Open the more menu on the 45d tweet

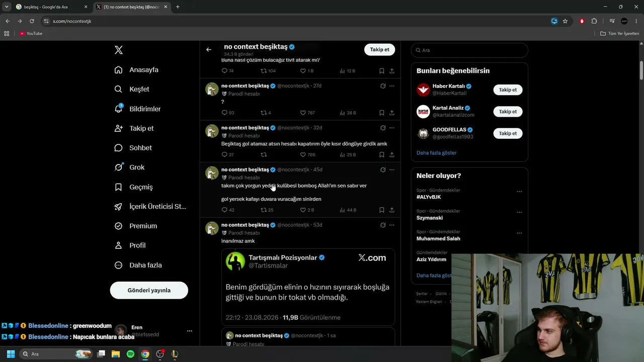click(392, 169)
